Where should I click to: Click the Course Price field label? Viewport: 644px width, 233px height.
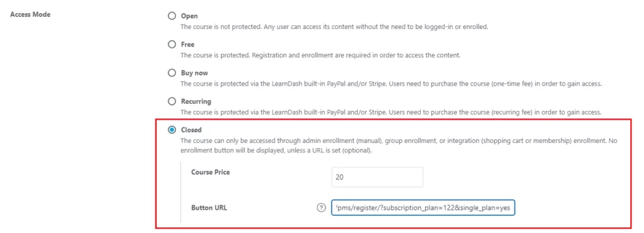pyautogui.click(x=210, y=172)
